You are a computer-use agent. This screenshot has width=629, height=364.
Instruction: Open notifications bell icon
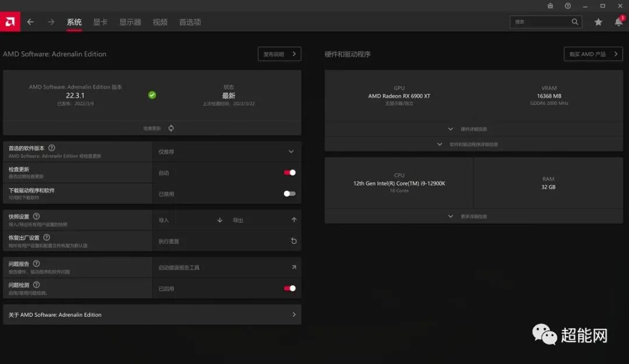click(619, 22)
